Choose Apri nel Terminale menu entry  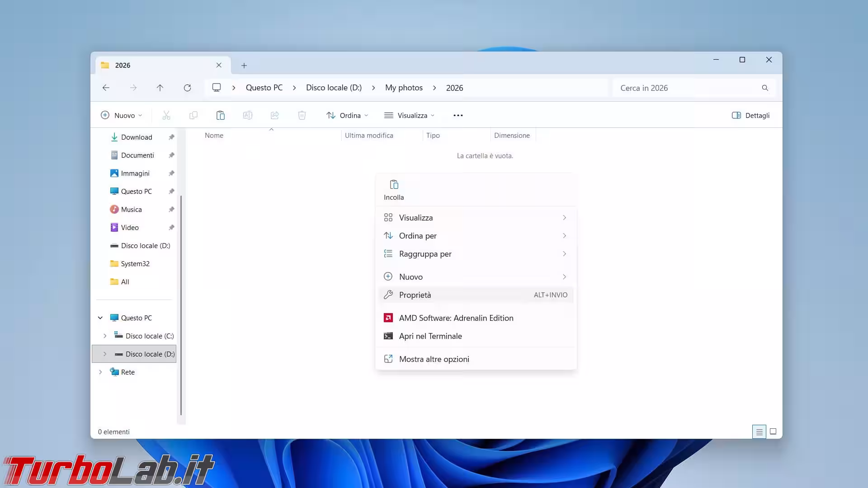pos(430,336)
